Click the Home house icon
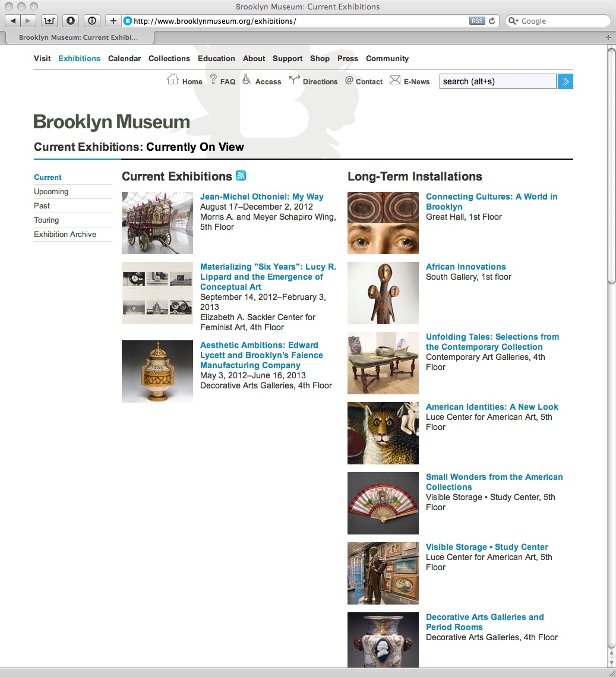Image resolution: width=616 pixels, height=677 pixels. pyautogui.click(x=173, y=80)
